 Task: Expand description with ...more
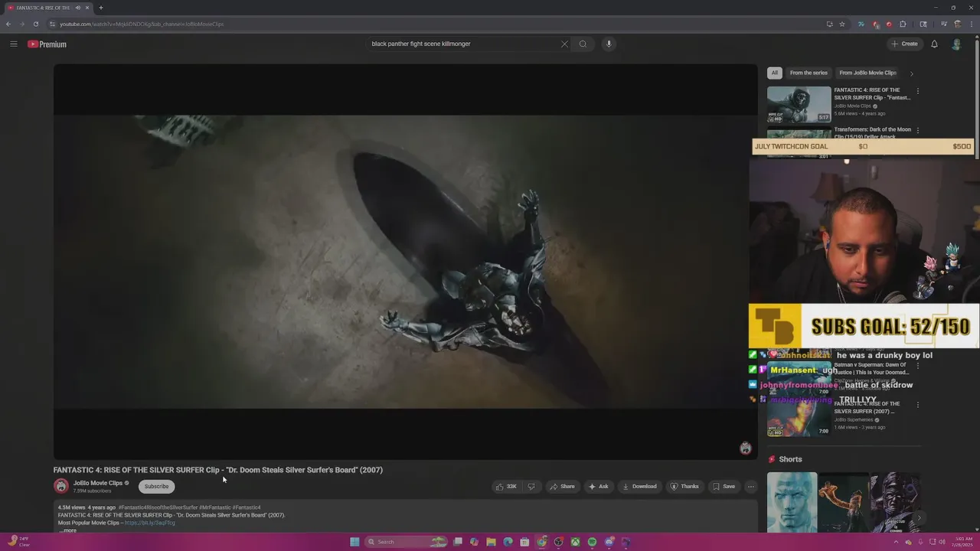click(67, 530)
